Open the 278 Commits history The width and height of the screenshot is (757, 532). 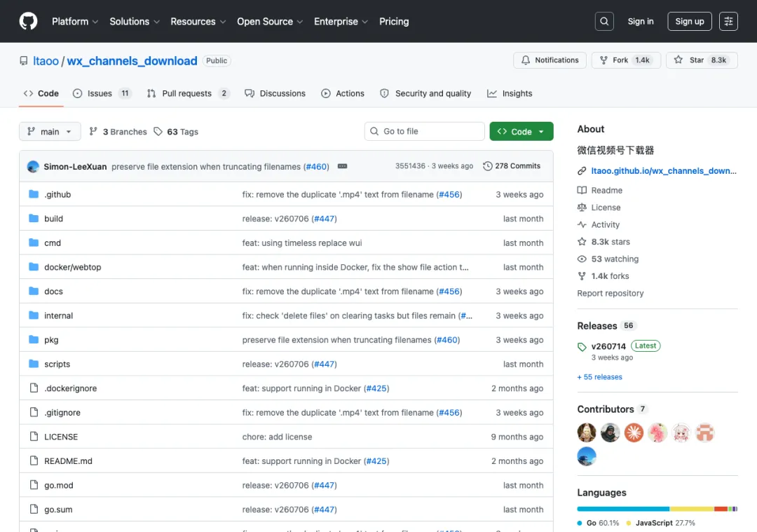tap(511, 166)
